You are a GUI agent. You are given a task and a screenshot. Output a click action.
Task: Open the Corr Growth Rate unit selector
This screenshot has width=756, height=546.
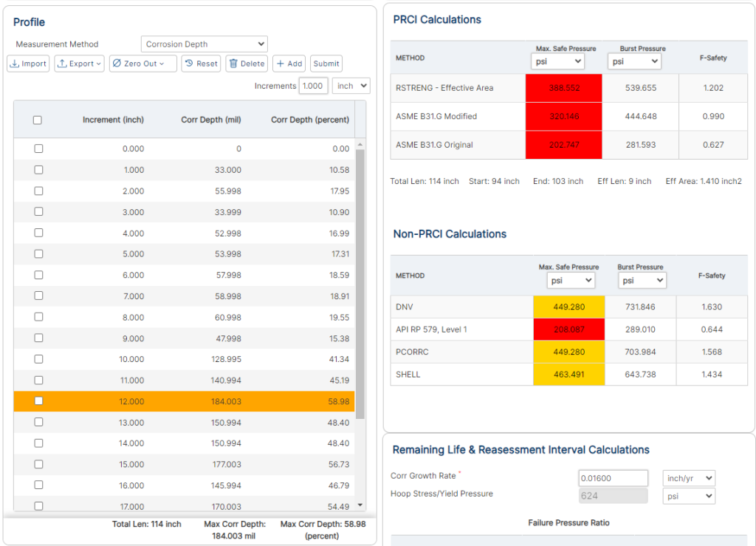pos(688,477)
